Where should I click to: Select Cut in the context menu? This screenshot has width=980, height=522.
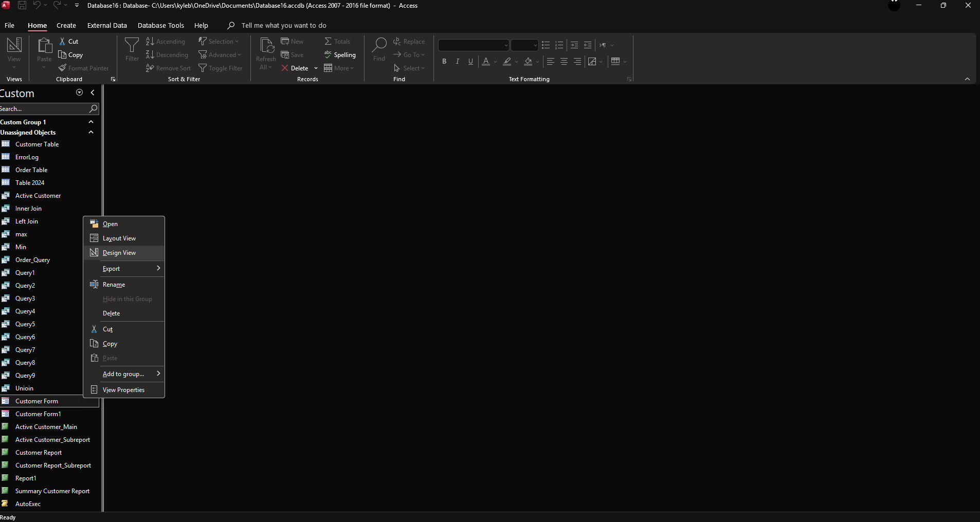tap(124, 329)
